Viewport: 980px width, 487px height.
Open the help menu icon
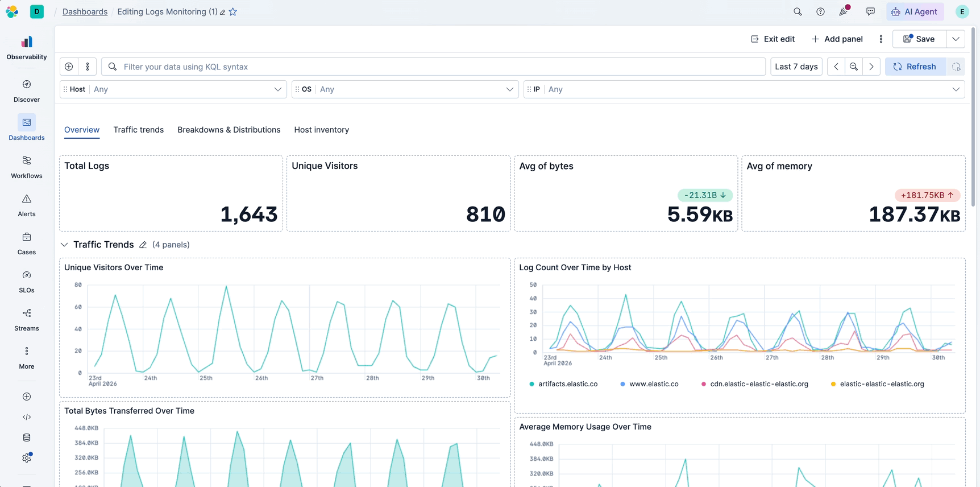click(x=820, y=11)
